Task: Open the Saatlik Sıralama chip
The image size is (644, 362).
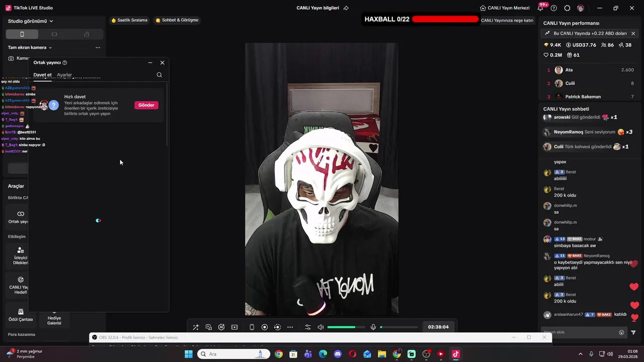Action: [129, 20]
